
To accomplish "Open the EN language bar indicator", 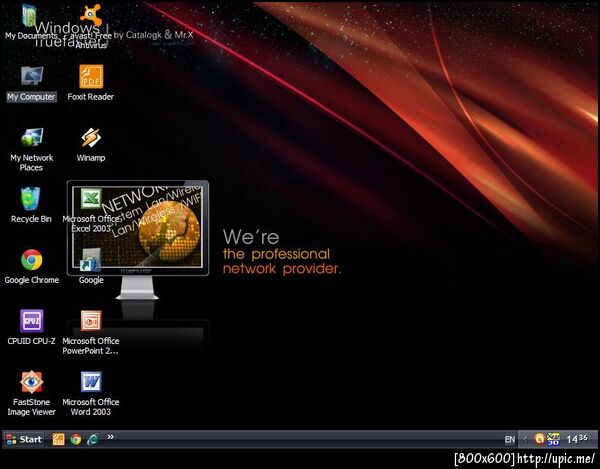I will point(510,440).
